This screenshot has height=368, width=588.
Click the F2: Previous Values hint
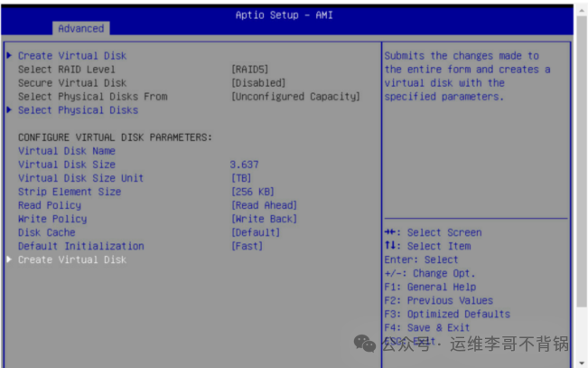coord(439,300)
